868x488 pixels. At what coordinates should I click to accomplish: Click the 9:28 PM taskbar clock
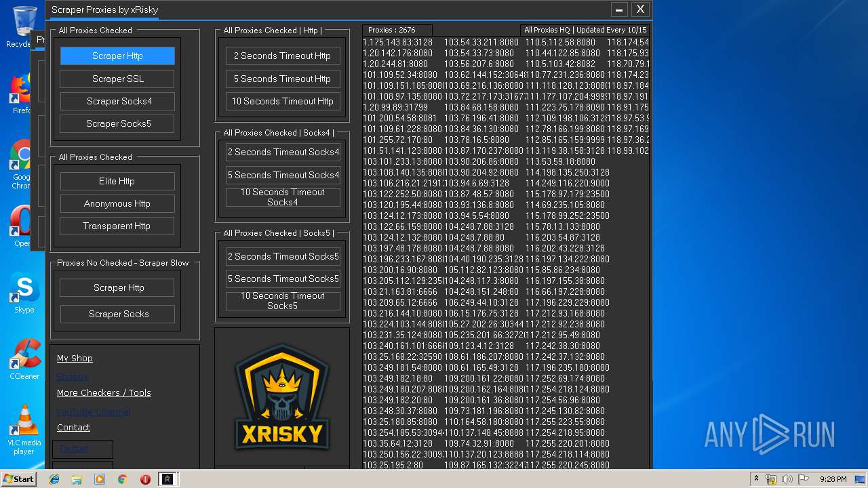(833, 479)
